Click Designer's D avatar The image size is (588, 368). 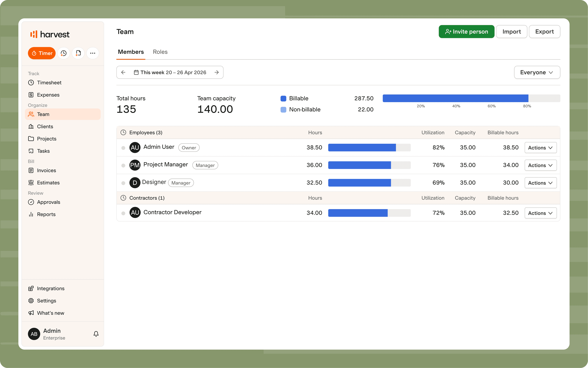135,183
